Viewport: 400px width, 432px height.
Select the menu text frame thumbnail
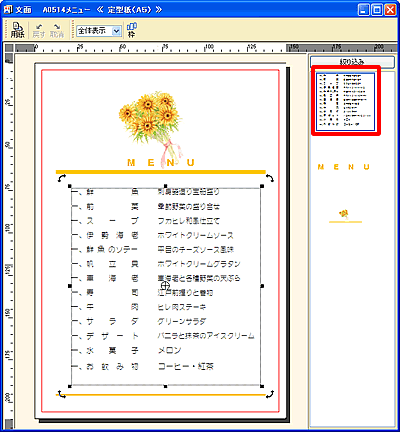click(346, 101)
